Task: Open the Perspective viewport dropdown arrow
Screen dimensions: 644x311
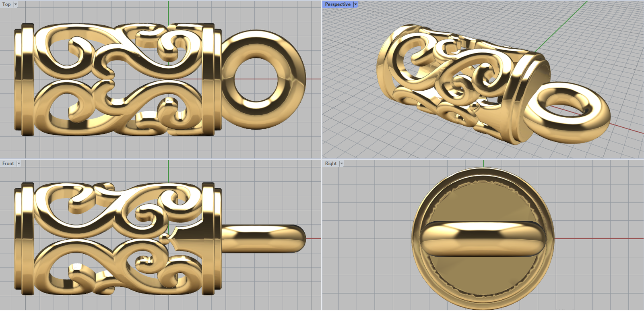Action: click(x=355, y=4)
